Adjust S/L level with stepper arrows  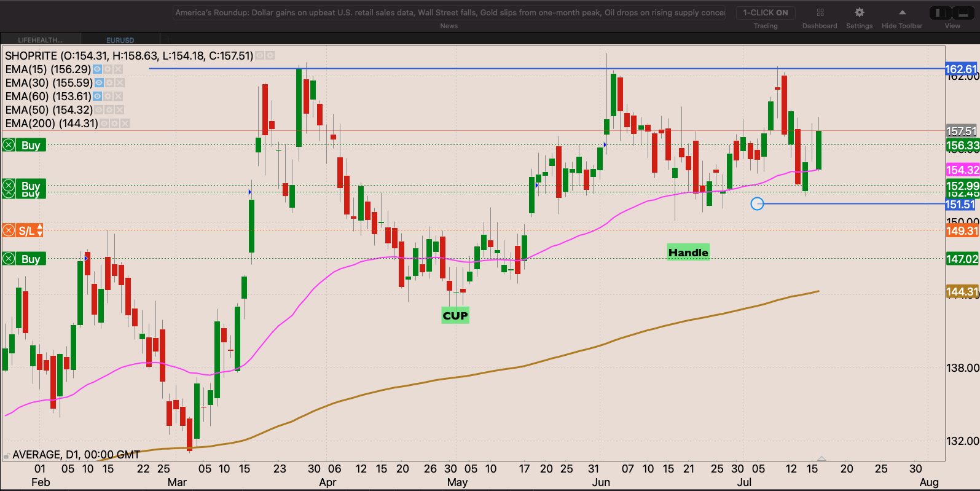[40, 231]
